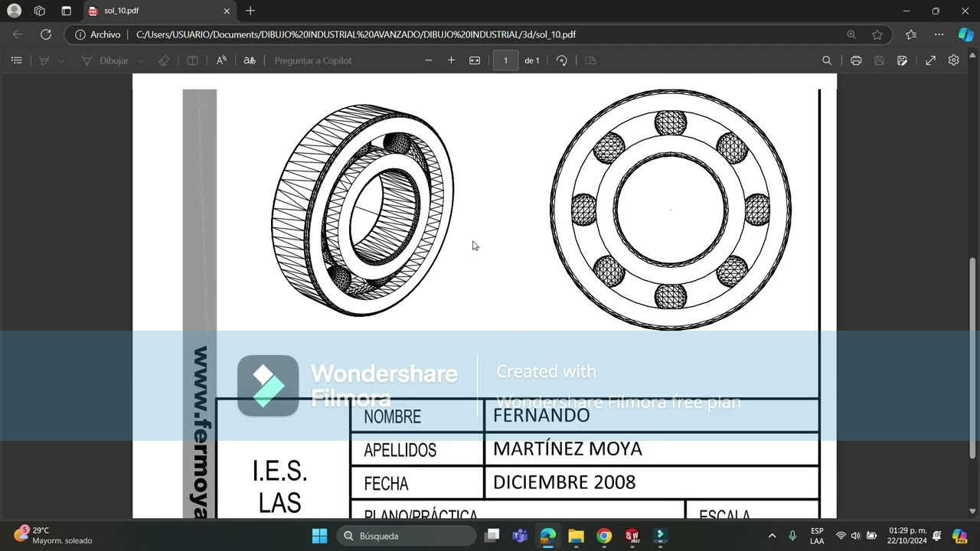The width and height of the screenshot is (980, 551).
Task: Open search in the PDF toolbar
Action: click(x=827, y=60)
